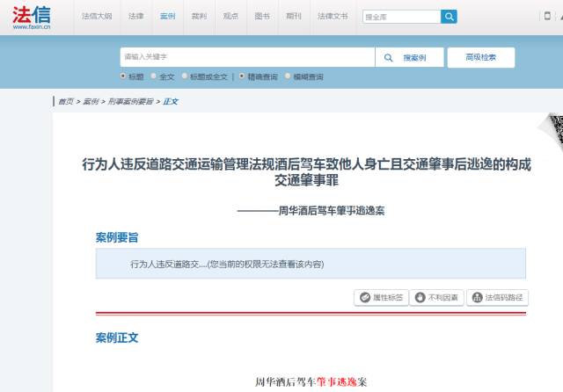Click the 搜案例 search button

409,57
